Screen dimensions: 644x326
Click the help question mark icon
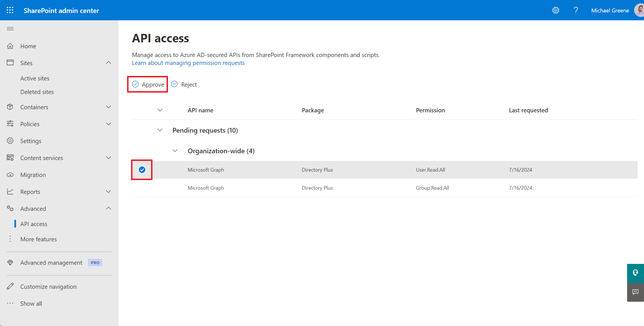point(576,10)
